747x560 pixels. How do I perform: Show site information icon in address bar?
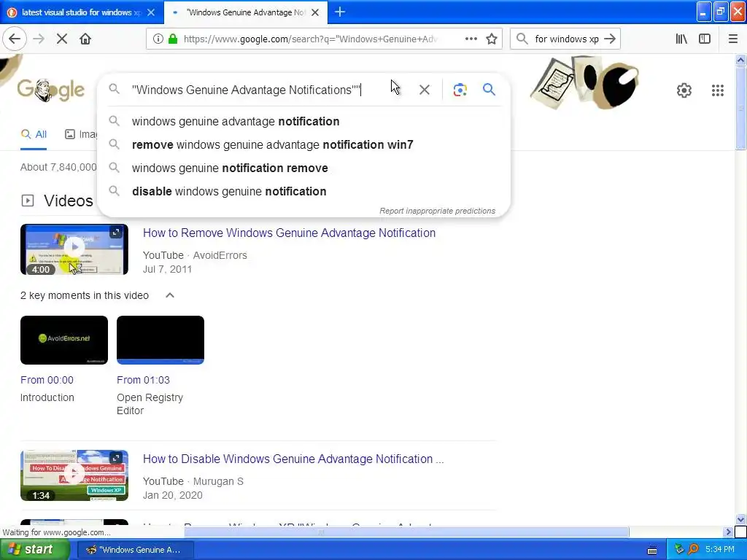[158, 39]
